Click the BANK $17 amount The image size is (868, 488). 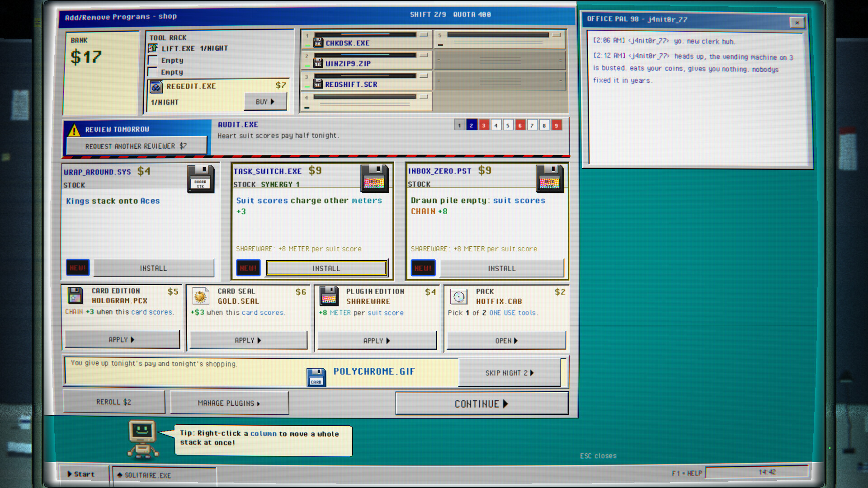click(x=86, y=57)
